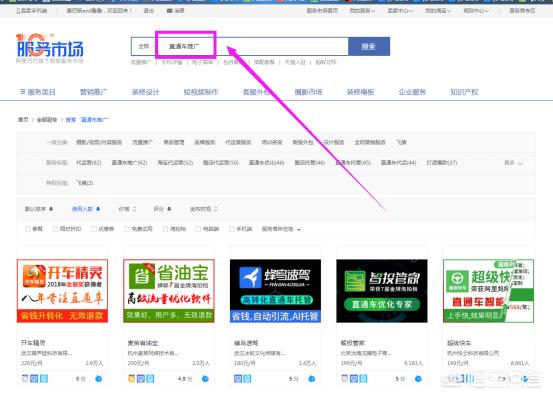Check the 限时折扣 checkbox

pos(55,229)
